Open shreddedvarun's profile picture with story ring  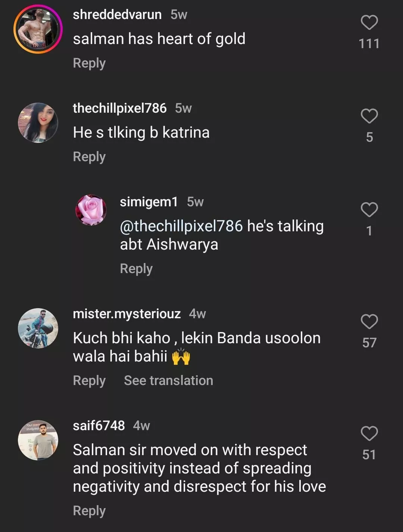click(38, 29)
